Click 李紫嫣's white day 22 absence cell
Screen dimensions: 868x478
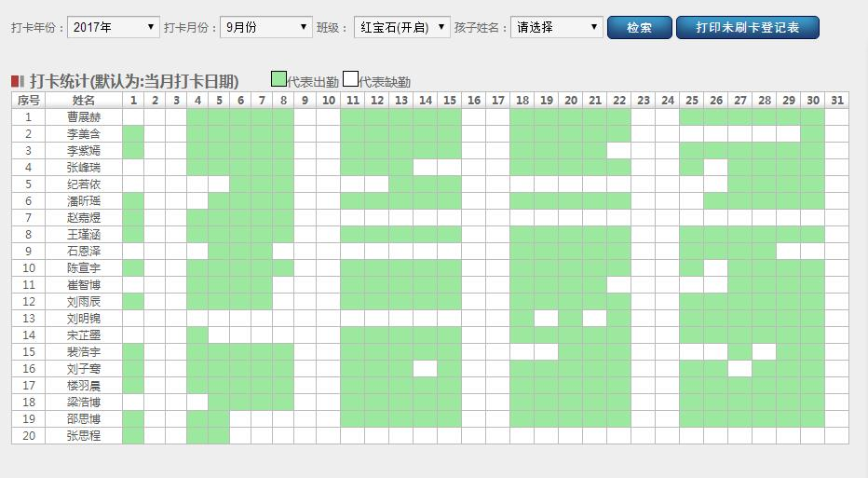click(619, 151)
